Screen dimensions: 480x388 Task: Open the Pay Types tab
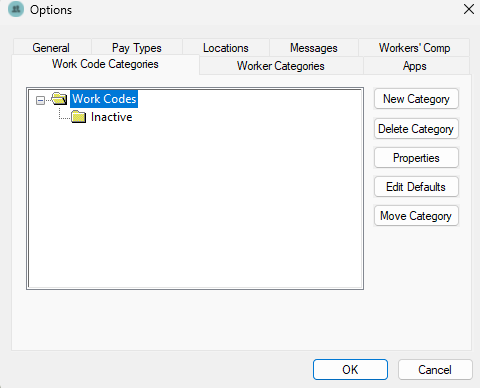point(137,48)
